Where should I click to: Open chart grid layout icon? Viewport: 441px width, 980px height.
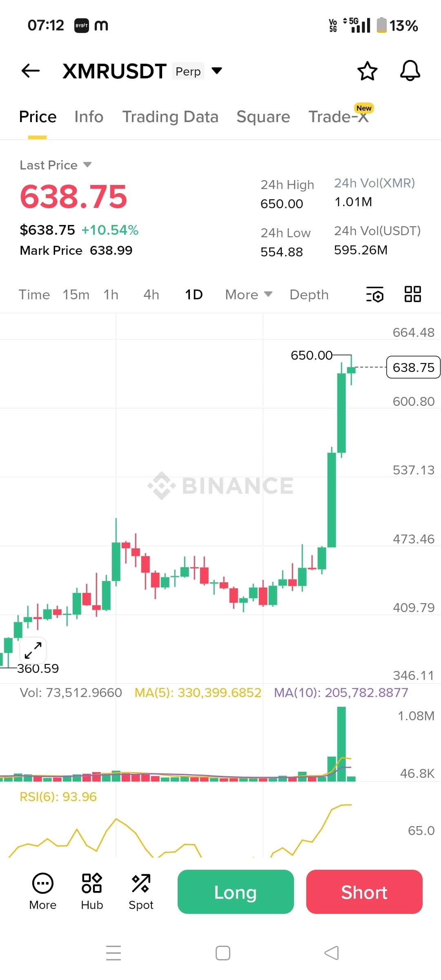(x=412, y=294)
